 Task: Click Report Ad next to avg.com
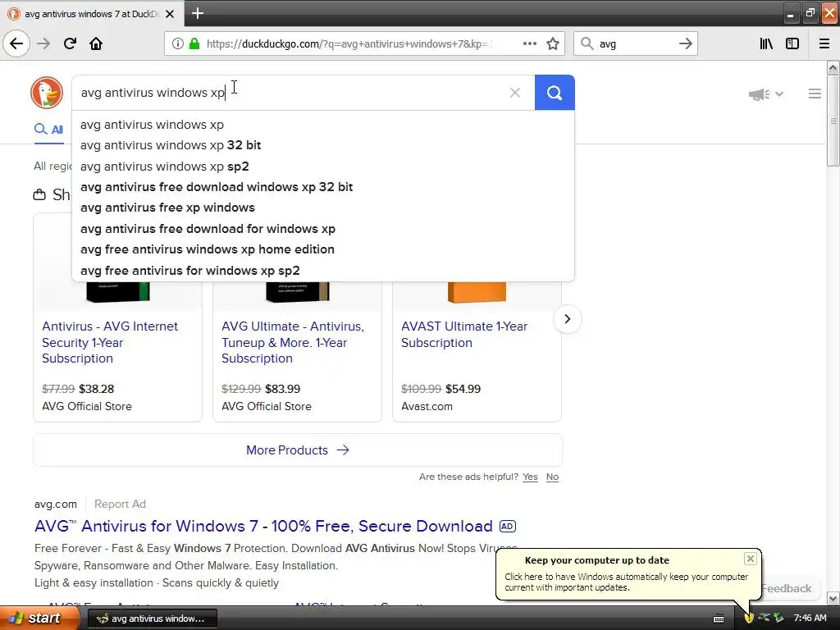(120, 504)
